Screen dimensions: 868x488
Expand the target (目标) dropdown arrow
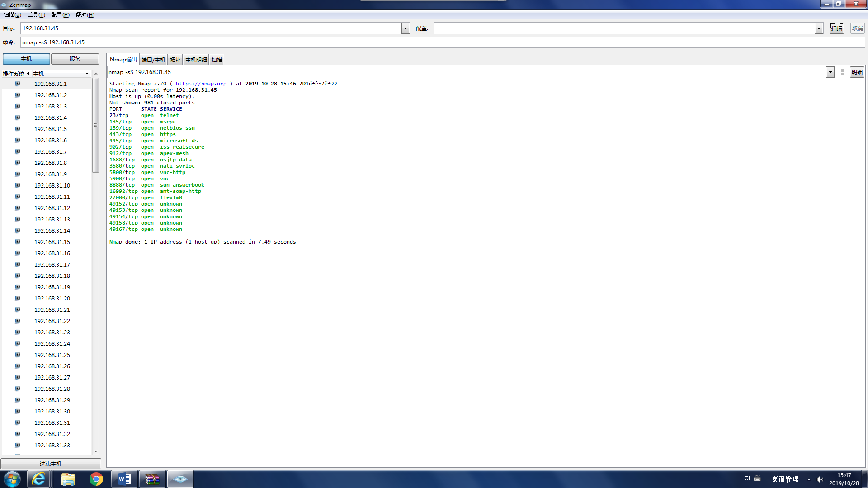coord(406,28)
